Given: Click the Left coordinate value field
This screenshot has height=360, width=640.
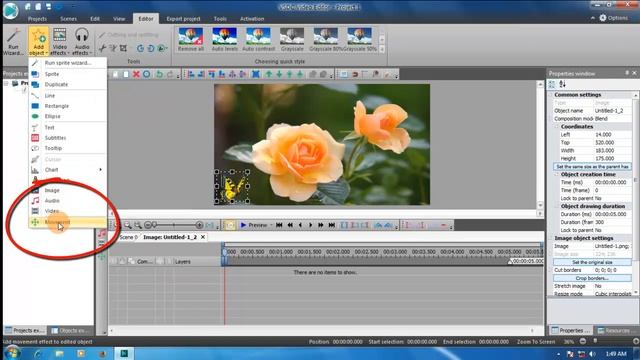Looking at the screenshot, I should click(x=612, y=134).
